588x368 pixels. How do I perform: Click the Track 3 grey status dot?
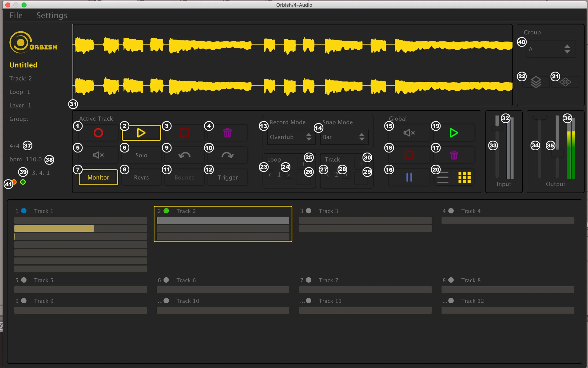coord(309,211)
